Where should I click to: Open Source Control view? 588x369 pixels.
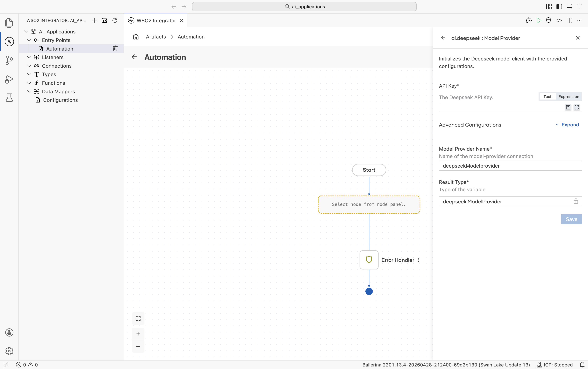click(x=9, y=60)
